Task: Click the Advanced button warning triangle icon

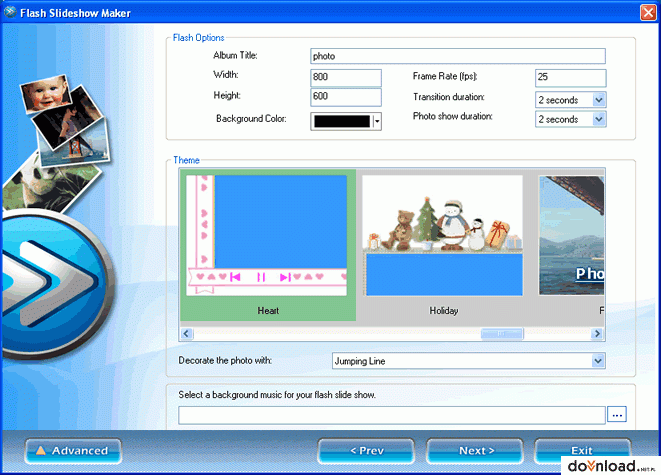Action: pos(41,451)
